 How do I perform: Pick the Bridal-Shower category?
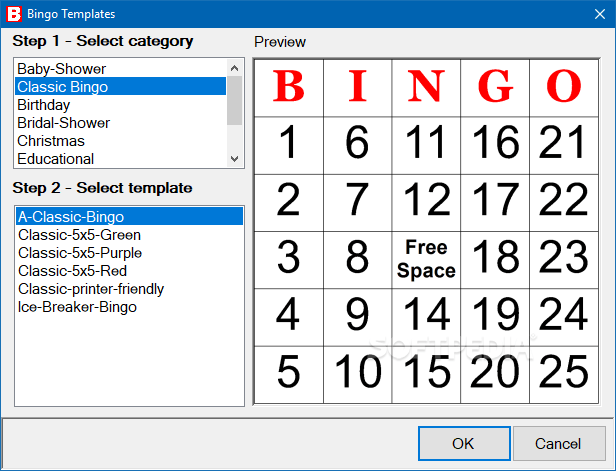click(121, 123)
